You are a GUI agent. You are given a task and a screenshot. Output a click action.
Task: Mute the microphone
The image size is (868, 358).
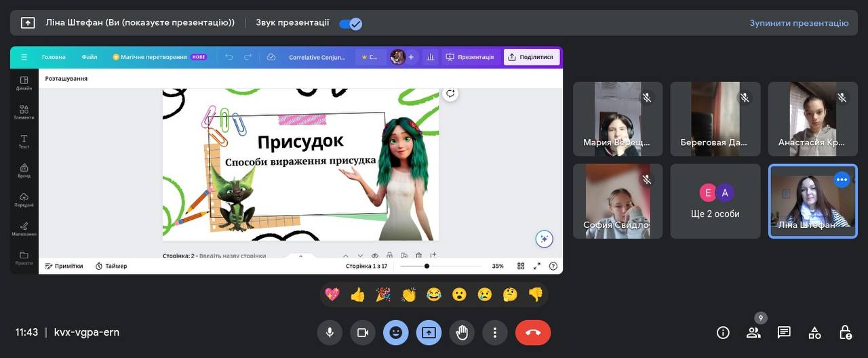pyautogui.click(x=330, y=332)
